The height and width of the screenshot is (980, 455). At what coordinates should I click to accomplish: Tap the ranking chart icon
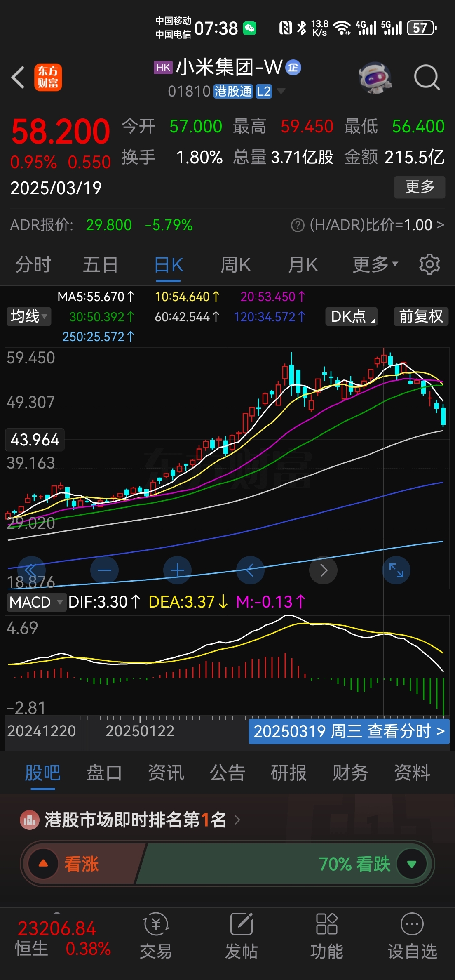[x=30, y=820]
